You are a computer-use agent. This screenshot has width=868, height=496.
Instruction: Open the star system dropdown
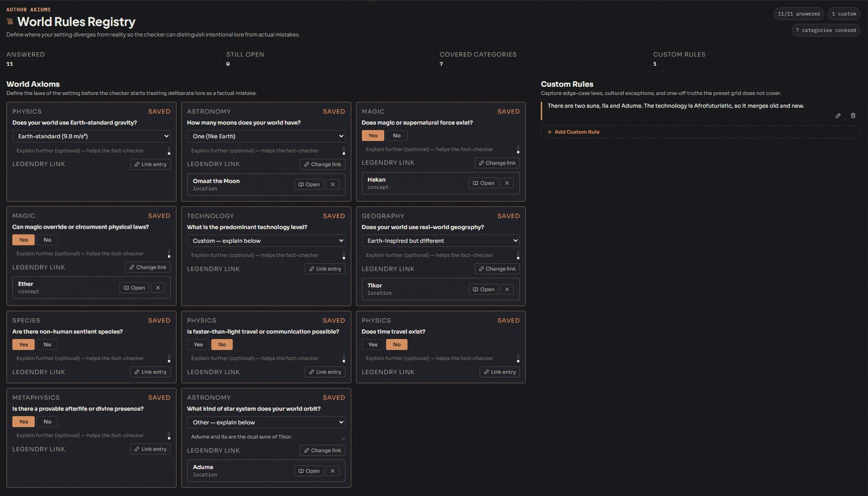[x=266, y=423]
